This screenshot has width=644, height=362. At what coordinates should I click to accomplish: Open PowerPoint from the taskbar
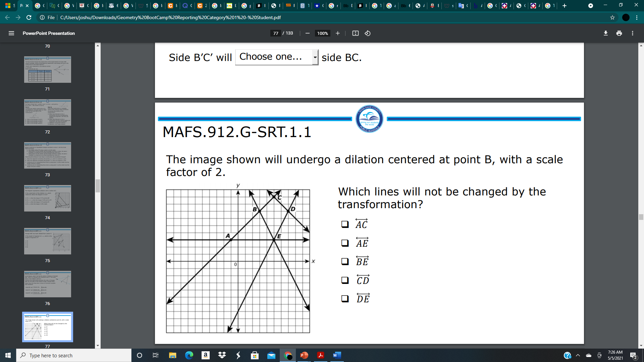(304, 355)
